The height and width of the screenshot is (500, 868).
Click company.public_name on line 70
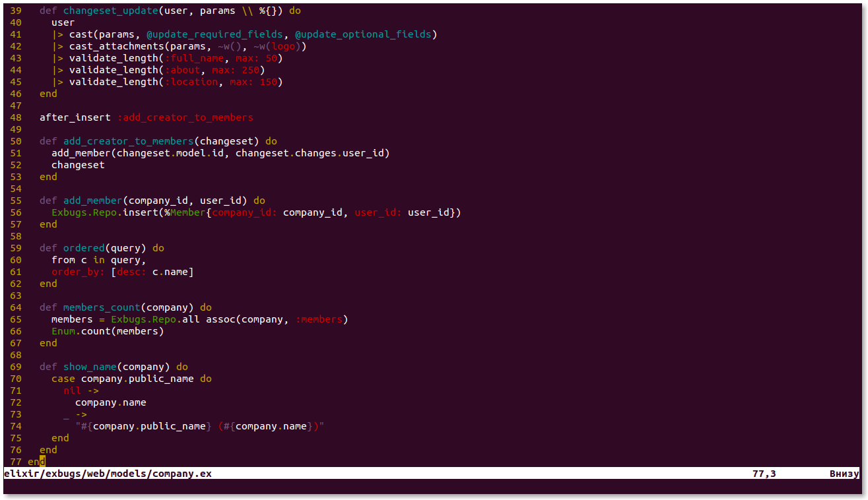(x=137, y=379)
